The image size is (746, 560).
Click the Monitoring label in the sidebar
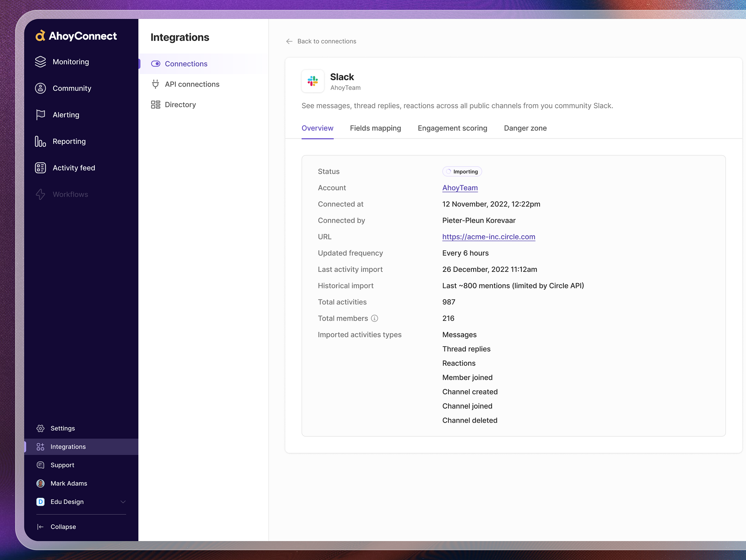71,62
